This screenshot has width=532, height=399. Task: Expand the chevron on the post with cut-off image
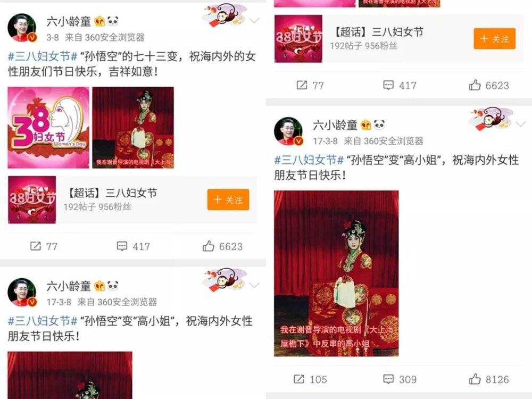254,285
